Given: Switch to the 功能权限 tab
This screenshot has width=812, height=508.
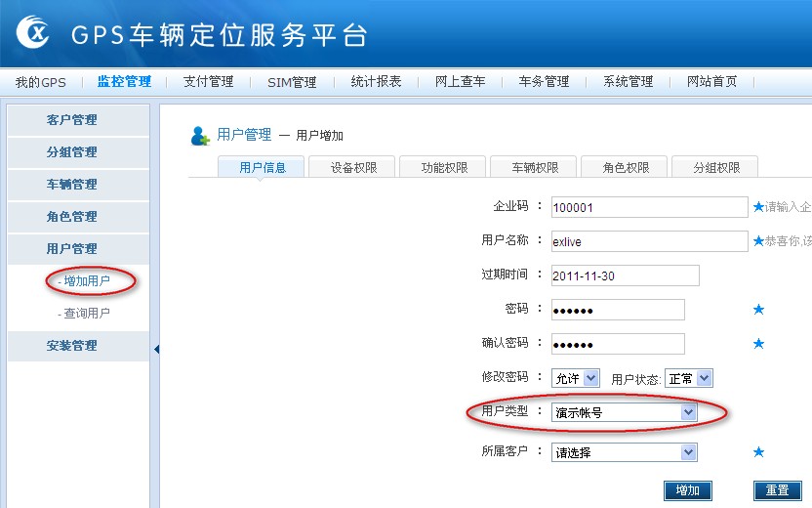Looking at the screenshot, I should click(444, 167).
